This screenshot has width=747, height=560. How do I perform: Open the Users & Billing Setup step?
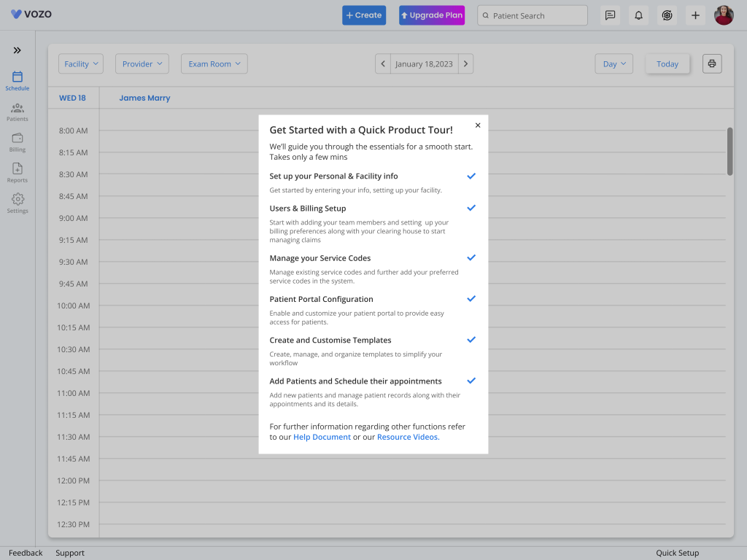(308, 209)
